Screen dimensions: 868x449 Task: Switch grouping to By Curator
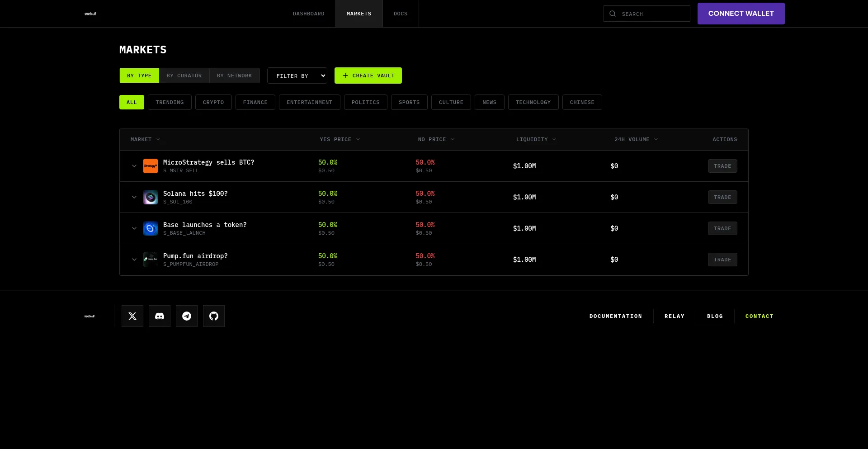coord(184,76)
